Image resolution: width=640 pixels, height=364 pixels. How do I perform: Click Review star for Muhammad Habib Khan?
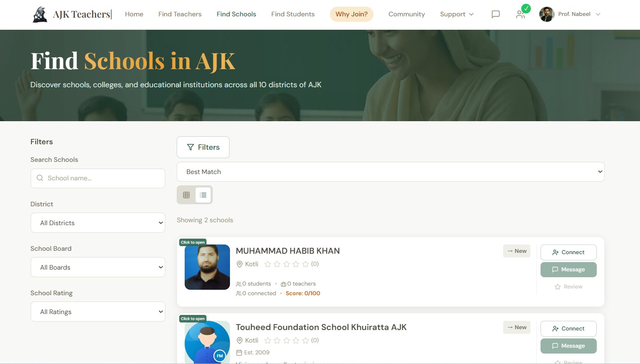[x=558, y=287]
